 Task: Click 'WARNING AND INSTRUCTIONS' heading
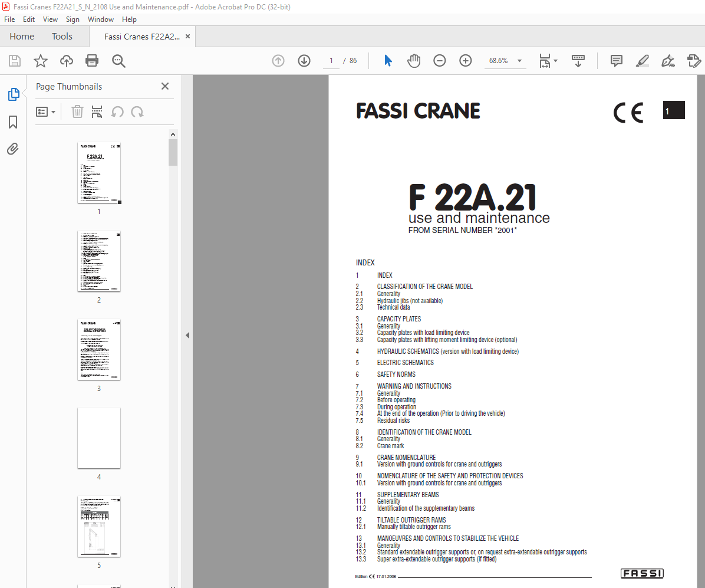(414, 386)
